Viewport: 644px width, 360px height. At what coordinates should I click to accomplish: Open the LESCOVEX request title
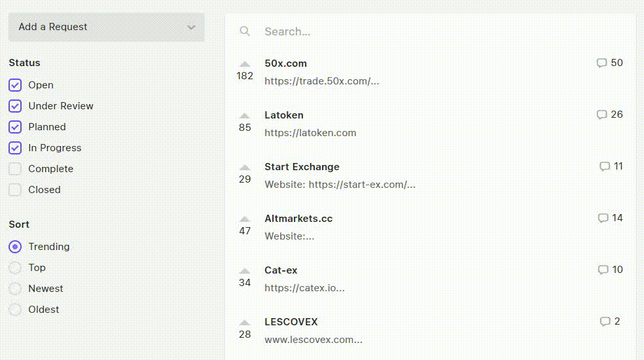coord(291,322)
